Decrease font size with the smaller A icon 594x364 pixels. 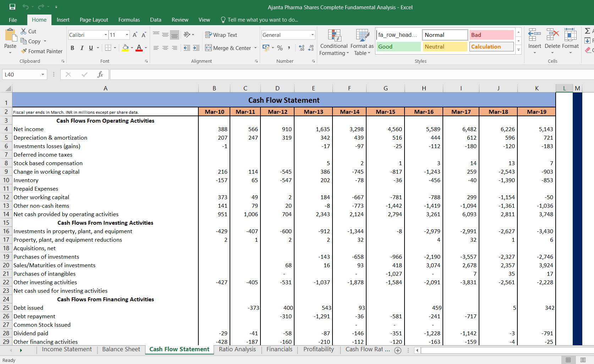point(144,35)
